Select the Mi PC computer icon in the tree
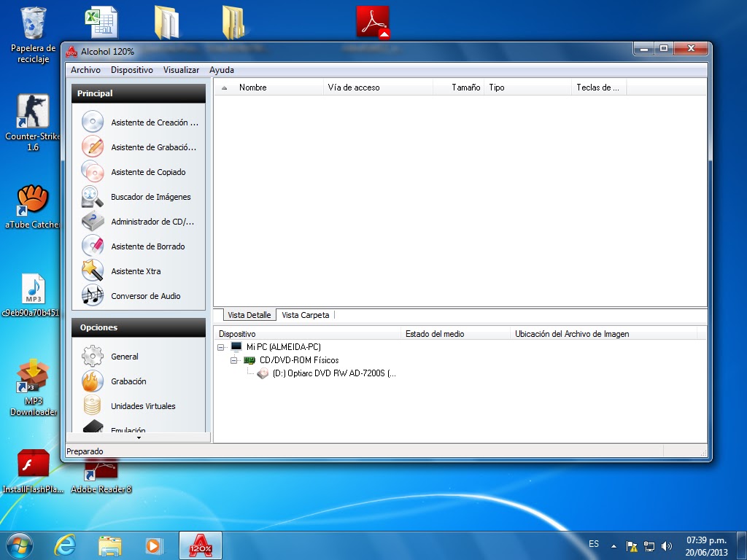Viewport: 747px width, 560px height. (x=236, y=346)
